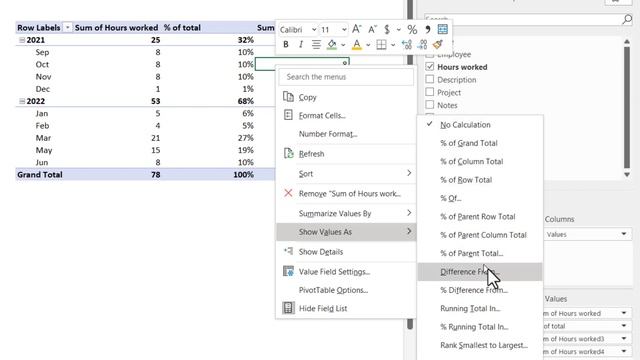Collapse the 2022 group
This screenshot has width=640, height=360.
coord(22,101)
